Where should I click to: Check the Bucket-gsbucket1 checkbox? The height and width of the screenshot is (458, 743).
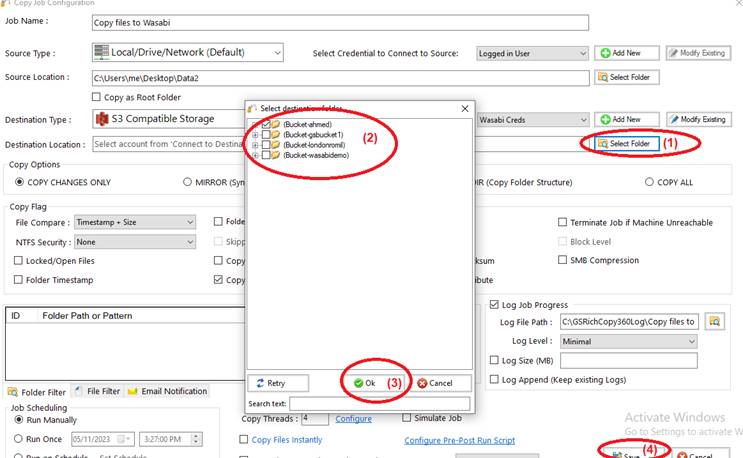click(266, 135)
